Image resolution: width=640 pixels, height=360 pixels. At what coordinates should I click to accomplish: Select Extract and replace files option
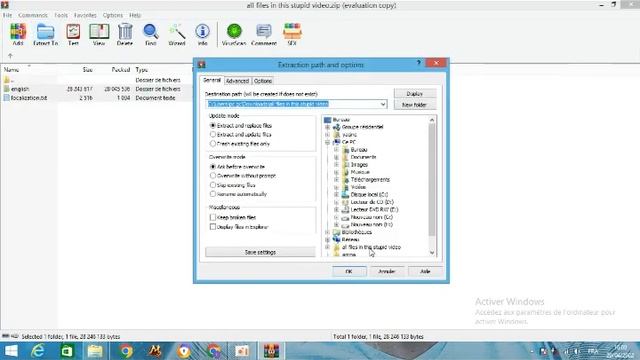point(213,126)
